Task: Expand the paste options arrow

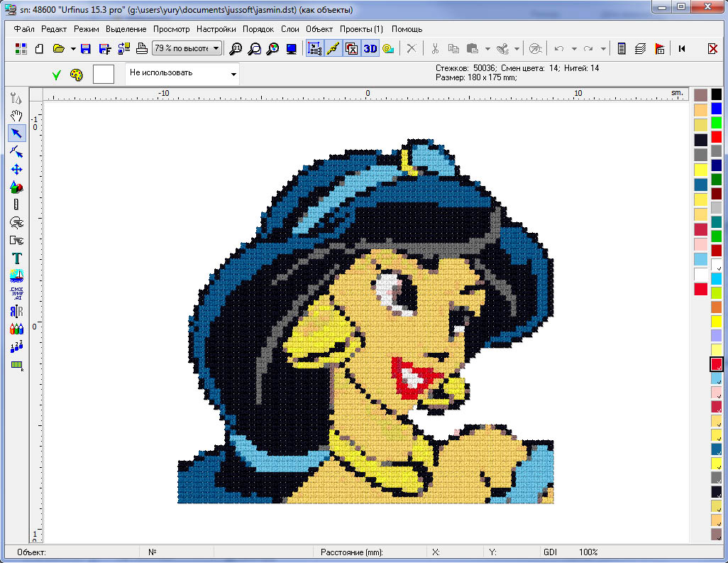Action: coord(487,48)
